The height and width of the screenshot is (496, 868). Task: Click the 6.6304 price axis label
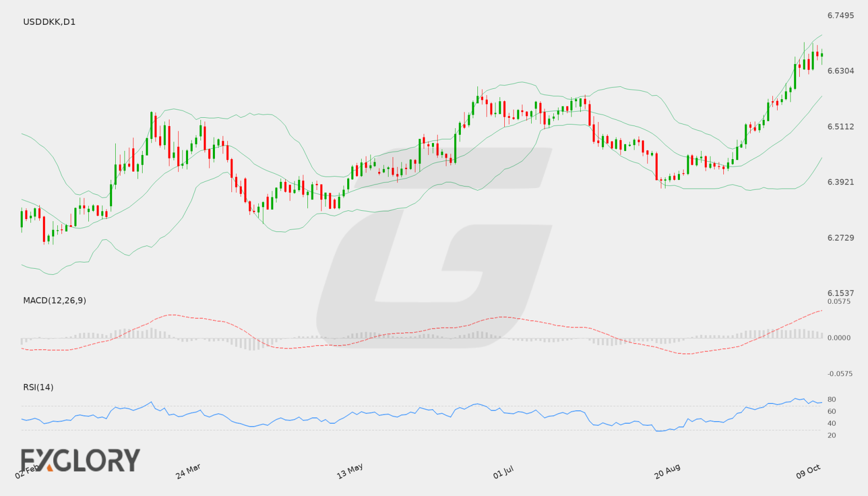(x=841, y=71)
